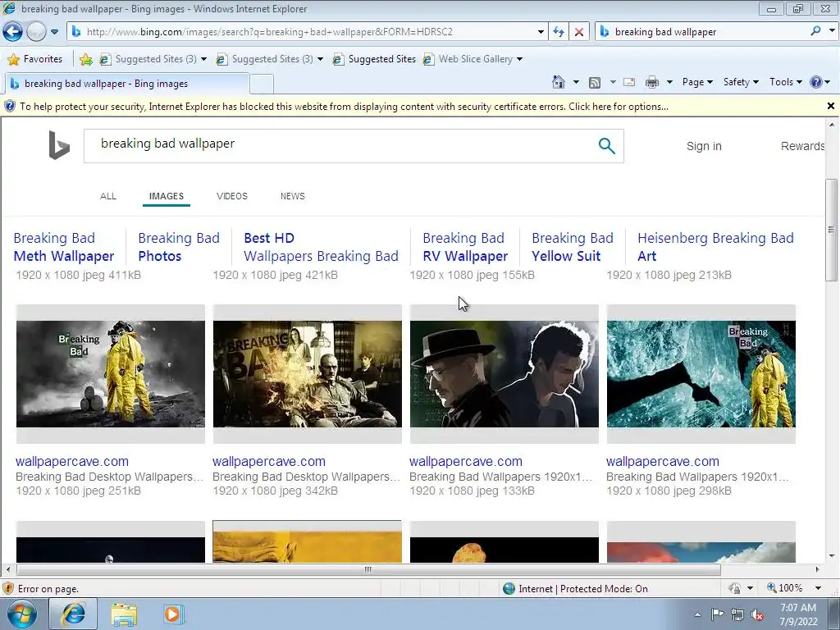The height and width of the screenshot is (630, 840).
Task: Open the Tools menu
Action: tap(785, 82)
